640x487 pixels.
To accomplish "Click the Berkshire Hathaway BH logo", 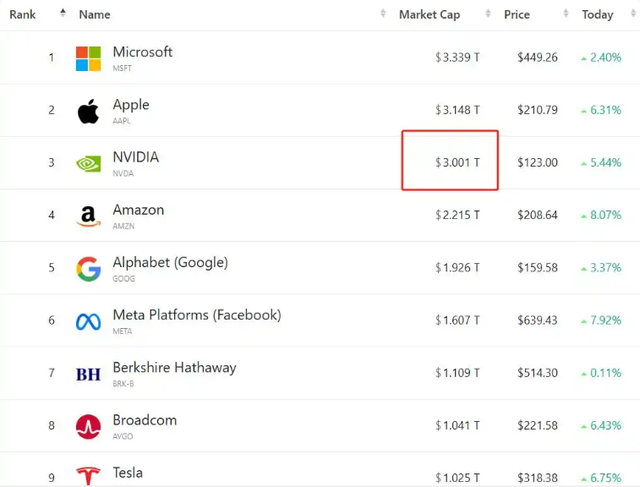I will click(x=88, y=374).
